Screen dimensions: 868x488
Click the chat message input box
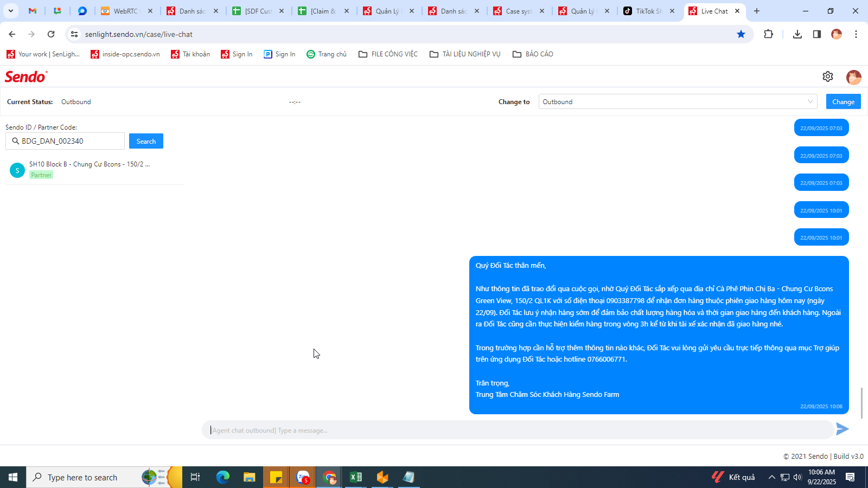(518, 430)
